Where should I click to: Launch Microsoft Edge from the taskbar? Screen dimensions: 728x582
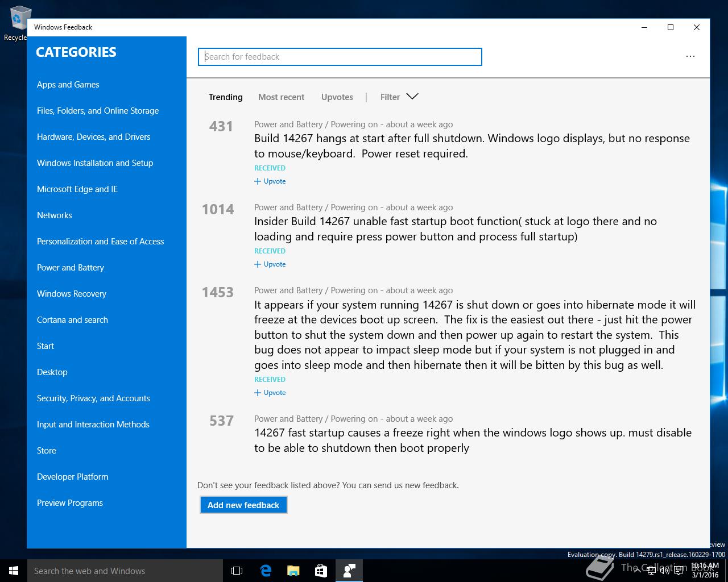coord(266,571)
